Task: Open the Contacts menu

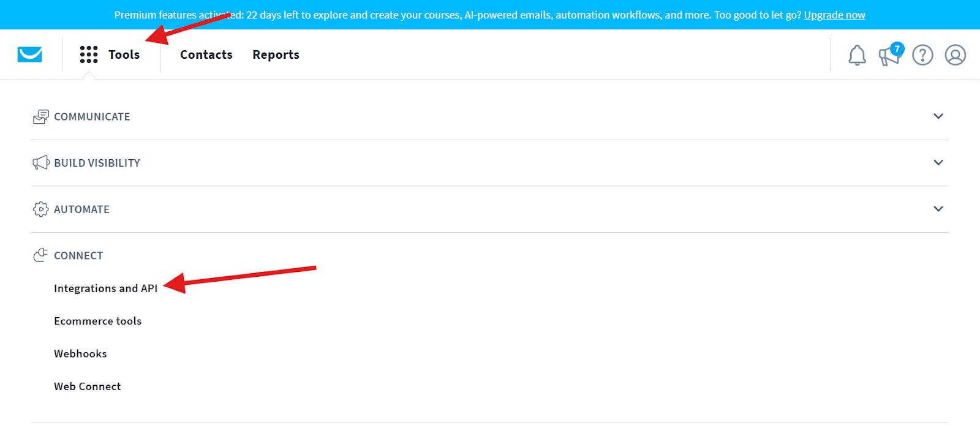Action: (206, 55)
